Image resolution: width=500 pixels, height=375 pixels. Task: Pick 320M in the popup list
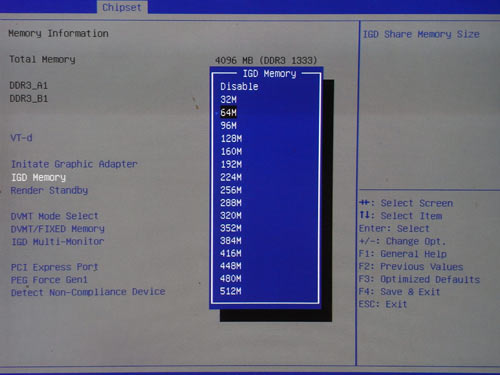pos(231,215)
